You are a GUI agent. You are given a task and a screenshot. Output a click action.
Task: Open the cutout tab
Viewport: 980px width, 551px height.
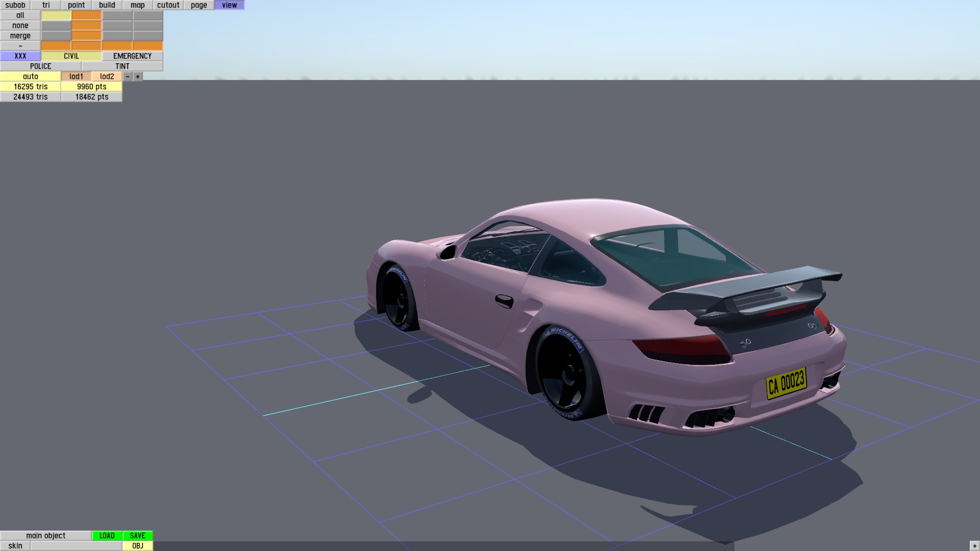click(x=168, y=5)
